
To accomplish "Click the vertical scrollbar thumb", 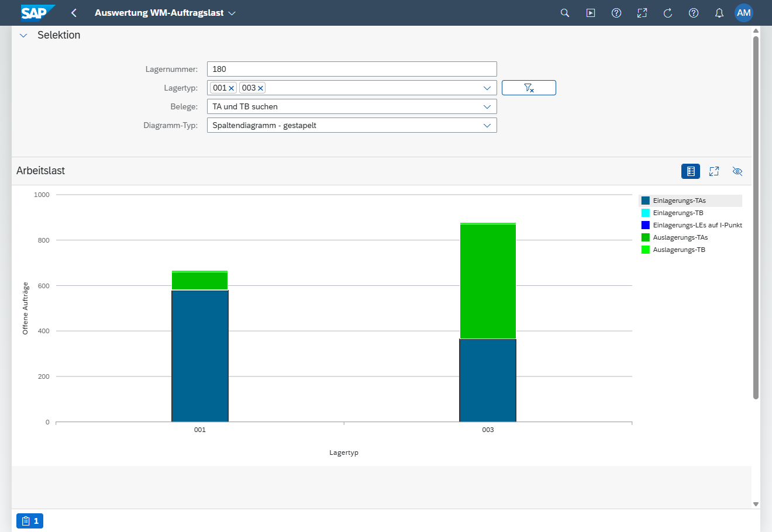I will coord(756,217).
